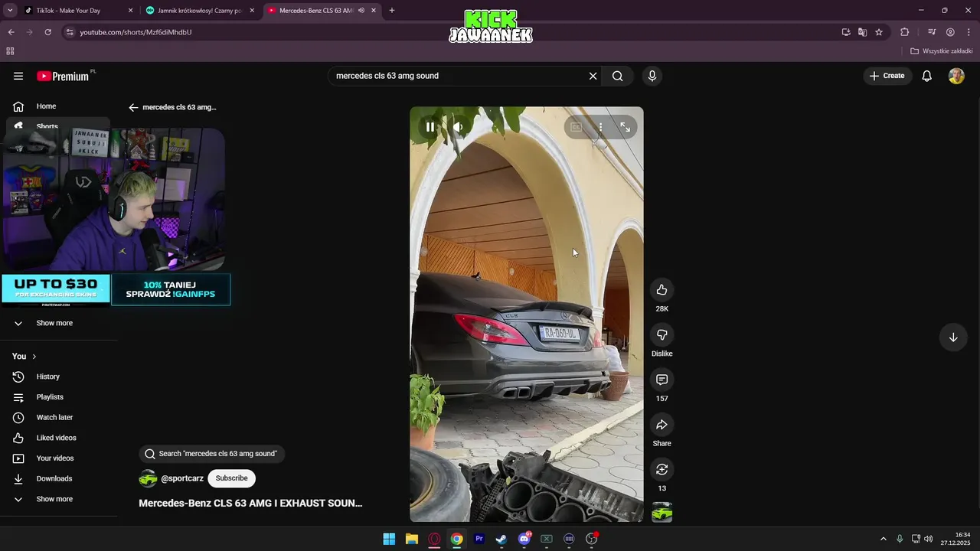Screen dimensions: 980x551
Task: Show hidden system tray icons chevron
Action: tap(883, 539)
